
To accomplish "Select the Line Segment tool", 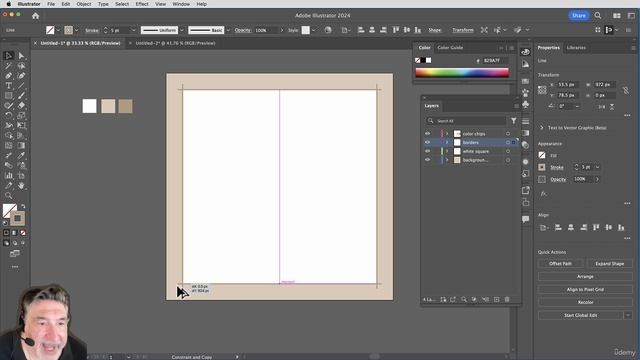I will coord(21,86).
